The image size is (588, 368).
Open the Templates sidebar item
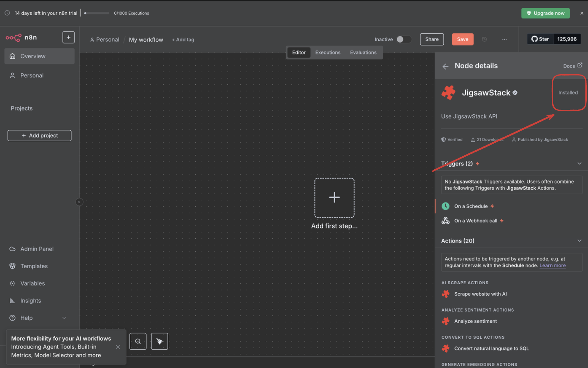coord(39,266)
